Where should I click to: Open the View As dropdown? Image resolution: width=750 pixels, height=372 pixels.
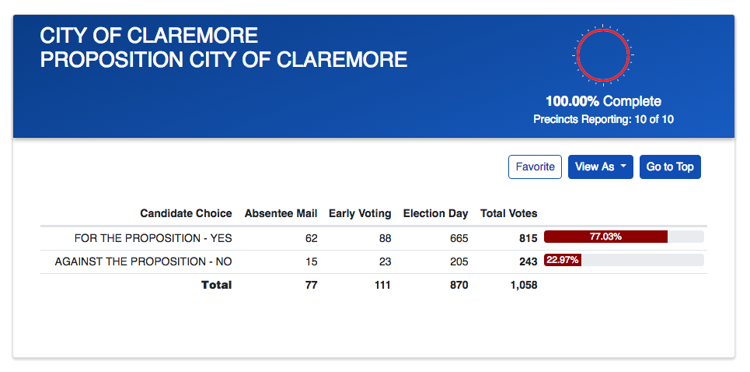pos(600,167)
